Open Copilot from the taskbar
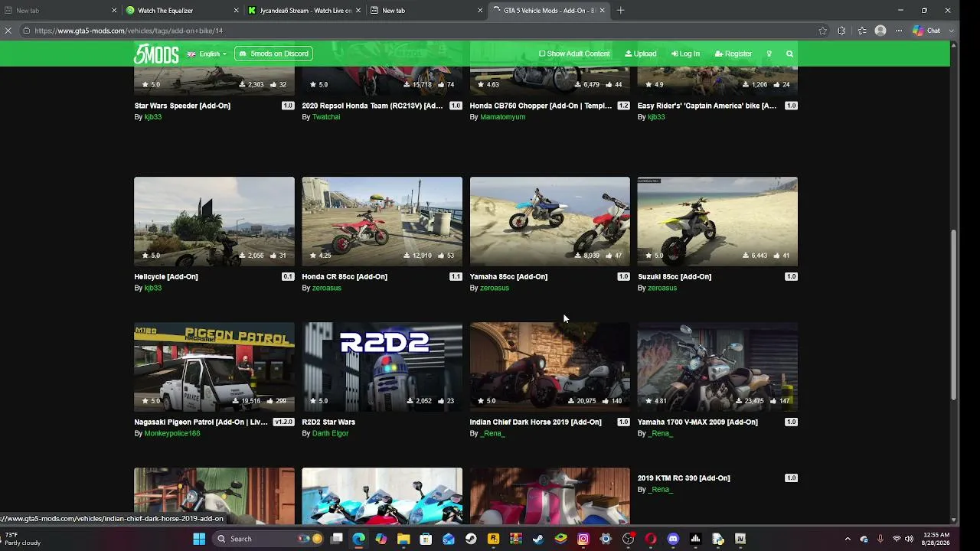The height and width of the screenshot is (551, 980). (381, 539)
